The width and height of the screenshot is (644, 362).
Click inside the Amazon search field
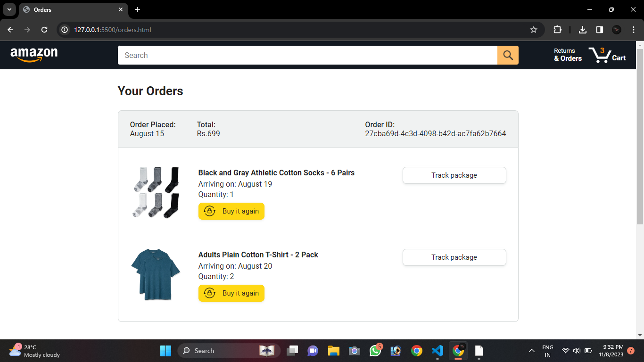pyautogui.click(x=306, y=55)
